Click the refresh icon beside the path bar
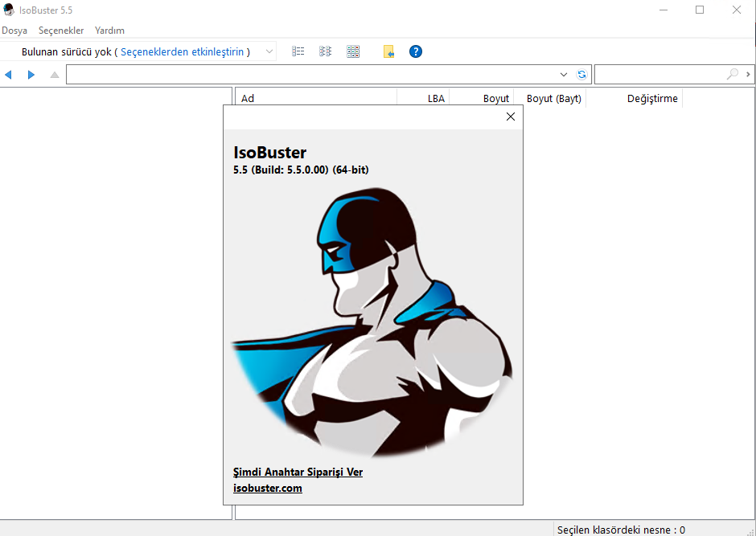The height and width of the screenshot is (536, 756). tap(581, 75)
